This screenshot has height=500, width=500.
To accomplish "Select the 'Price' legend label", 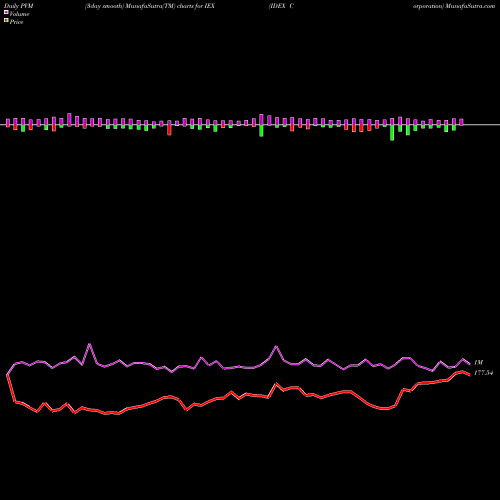I will tap(16, 22).
